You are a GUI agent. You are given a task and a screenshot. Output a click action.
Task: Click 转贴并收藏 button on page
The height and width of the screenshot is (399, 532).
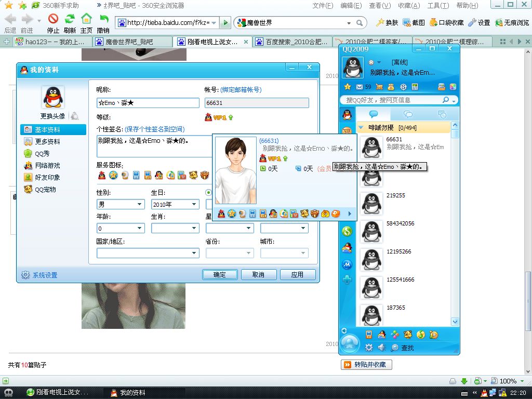pos(366,364)
